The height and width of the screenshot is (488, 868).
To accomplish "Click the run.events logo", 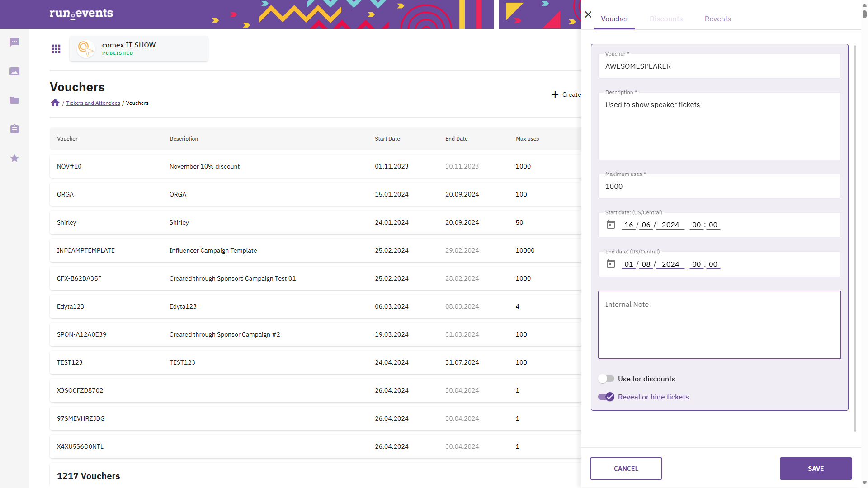I will pos(81,14).
